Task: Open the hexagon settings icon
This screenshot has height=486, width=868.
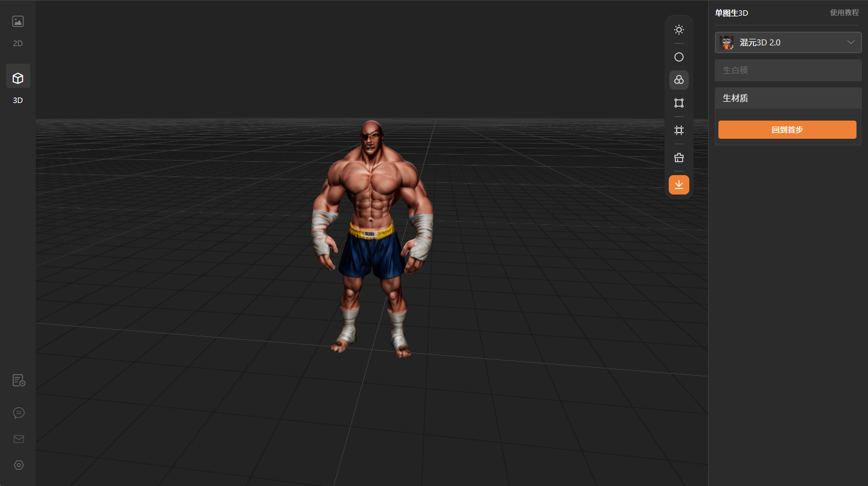Action: (x=19, y=465)
